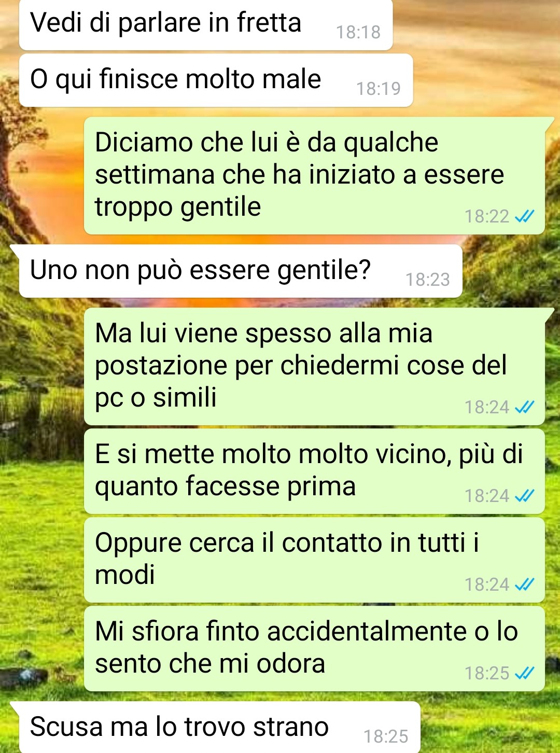Click the 18:25 timestamp on 'Scusa' message
This screenshot has width=560, height=753.
pos(386,736)
